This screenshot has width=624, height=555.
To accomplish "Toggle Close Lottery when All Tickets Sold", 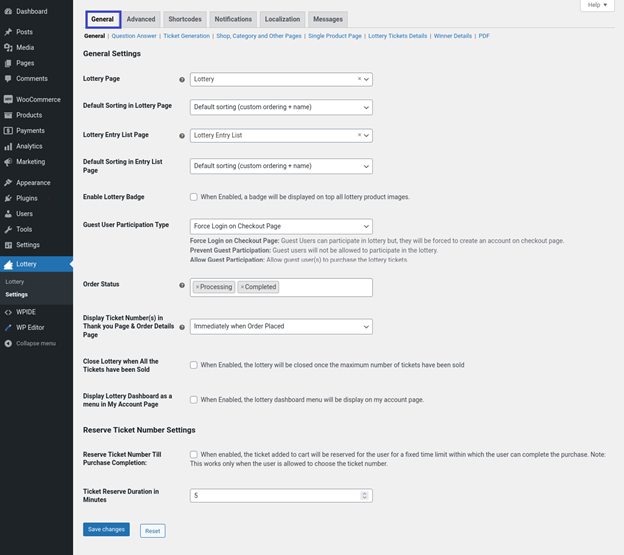I will [194, 365].
